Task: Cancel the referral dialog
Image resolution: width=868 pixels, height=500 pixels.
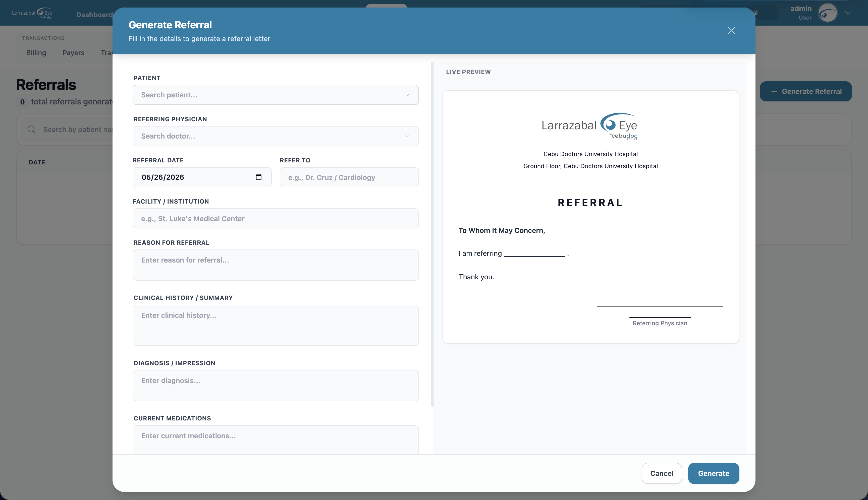Action: (x=662, y=473)
